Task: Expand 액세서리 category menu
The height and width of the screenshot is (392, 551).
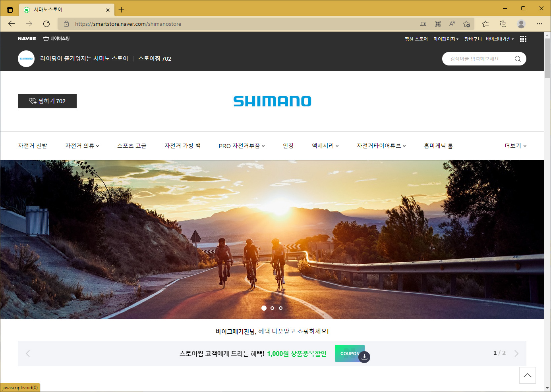Action: [325, 146]
